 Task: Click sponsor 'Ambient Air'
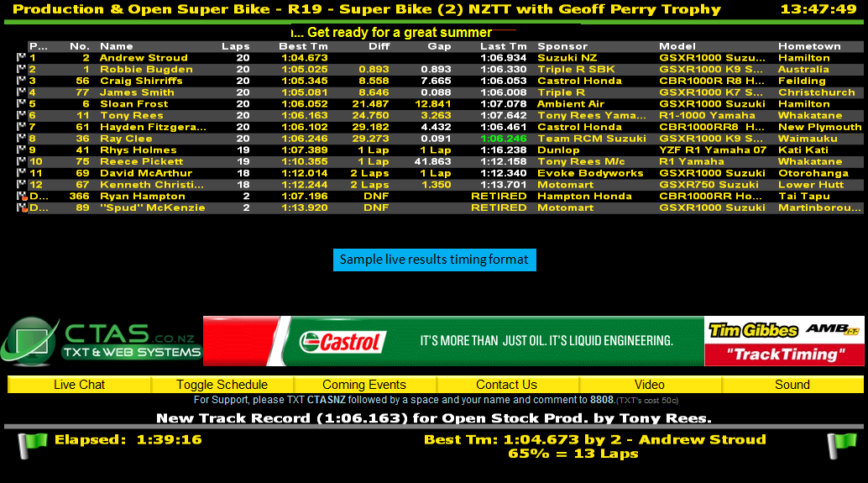pyautogui.click(x=571, y=103)
